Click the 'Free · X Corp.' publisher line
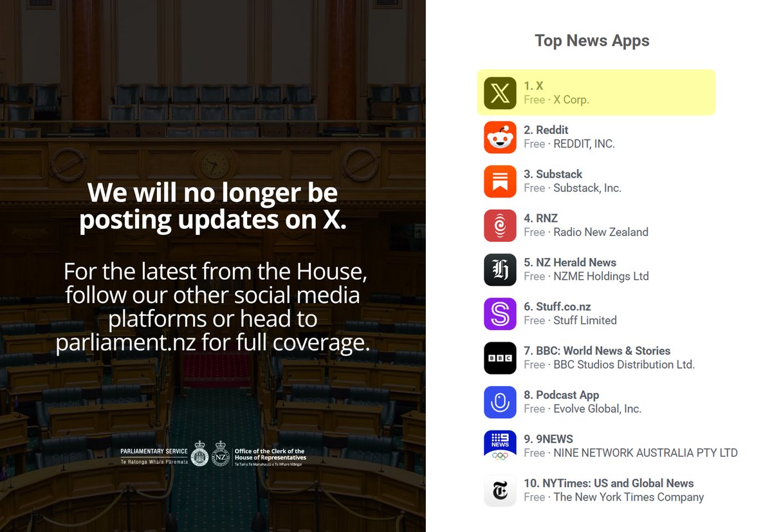 coord(556,100)
